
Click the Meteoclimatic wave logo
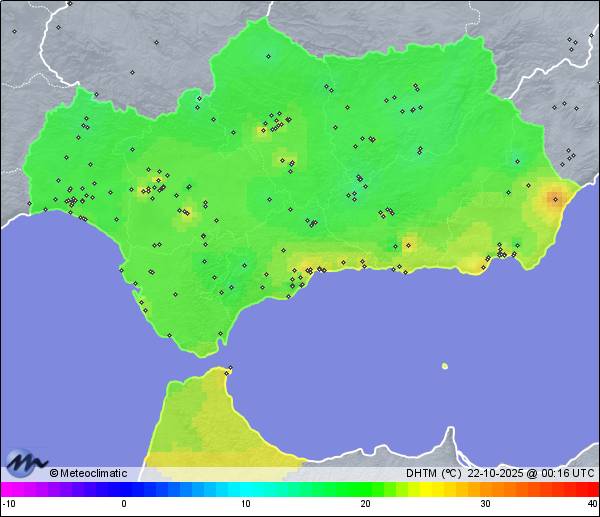(x=26, y=462)
